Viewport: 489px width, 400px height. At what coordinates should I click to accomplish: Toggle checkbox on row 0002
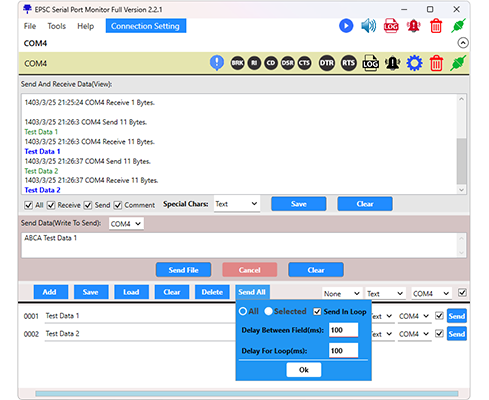439,333
